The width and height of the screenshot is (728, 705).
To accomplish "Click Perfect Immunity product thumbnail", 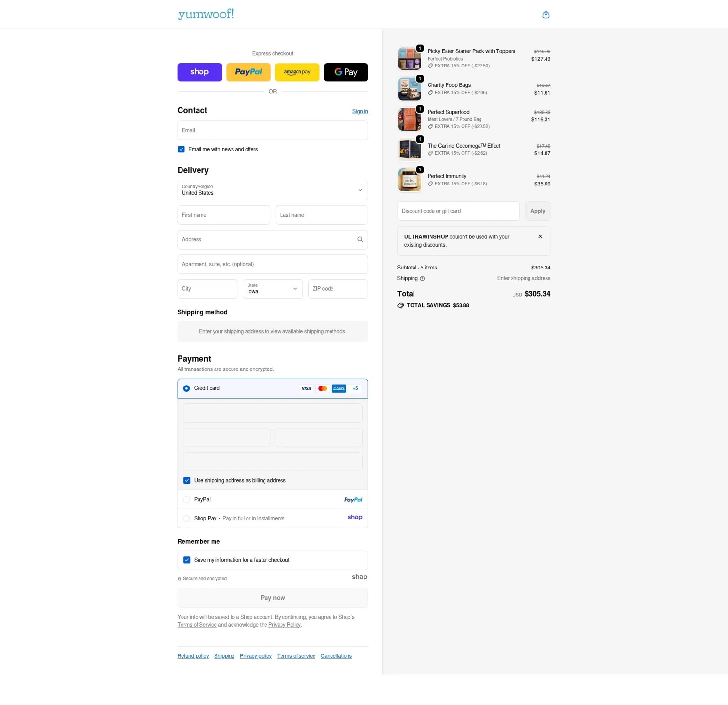I will coord(410,180).
